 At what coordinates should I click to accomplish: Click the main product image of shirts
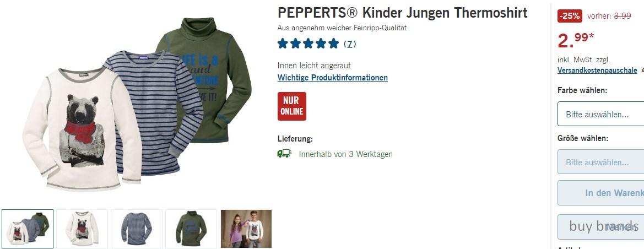pyautogui.click(x=137, y=104)
